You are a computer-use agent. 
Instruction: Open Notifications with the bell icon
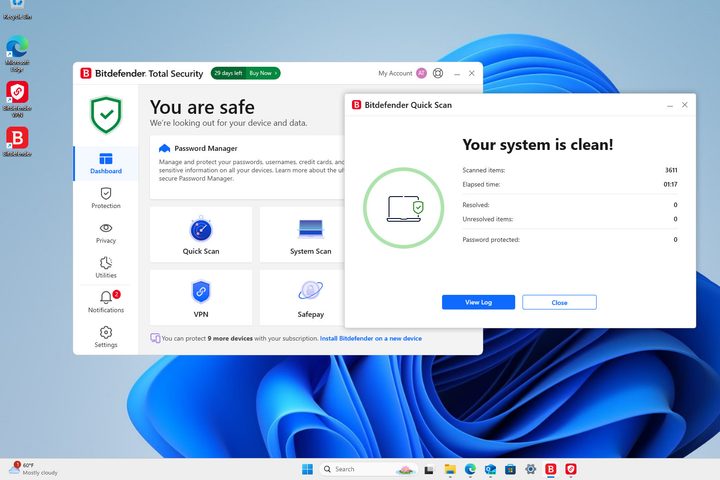106,302
